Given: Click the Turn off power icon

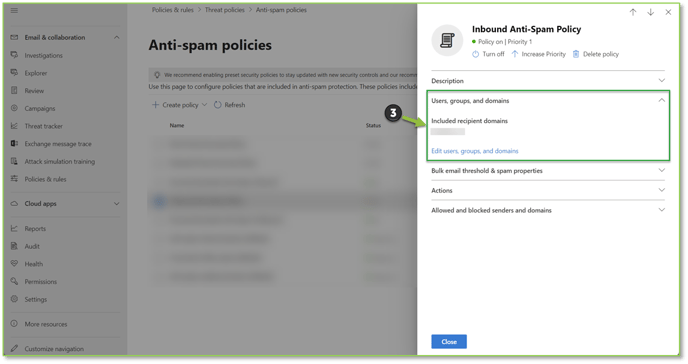Looking at the screenshot, I should tap(476, 54).
